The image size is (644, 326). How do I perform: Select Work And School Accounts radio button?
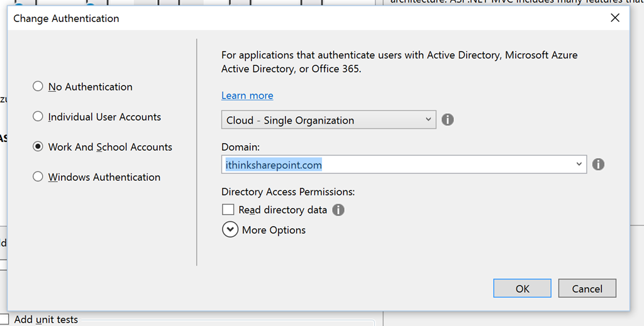(x=38, y=147)
